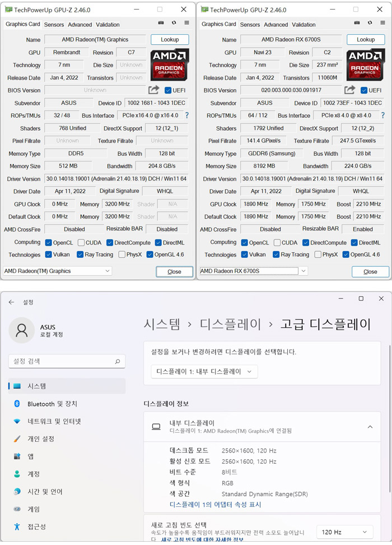The width and height of the screenshot is (392, 545).
Task: Click the refresh icon in left GPU-Z window
Action: click(174, 22)
